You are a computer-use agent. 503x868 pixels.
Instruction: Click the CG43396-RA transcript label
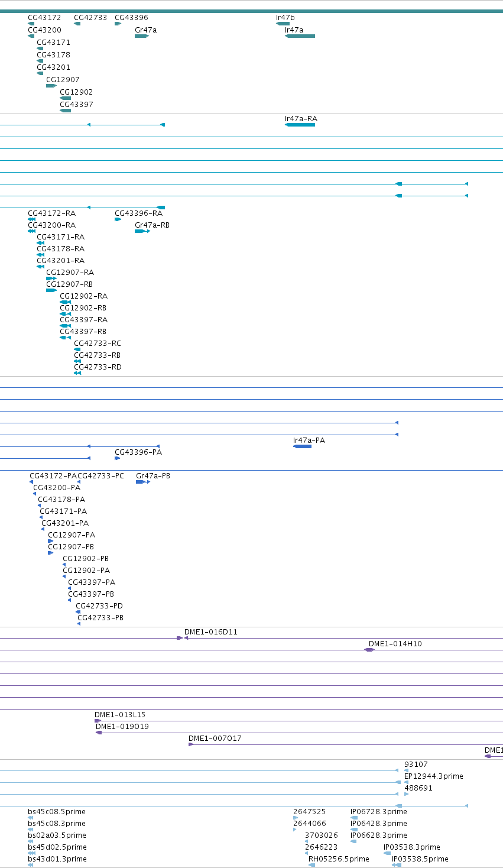[138, 213]
